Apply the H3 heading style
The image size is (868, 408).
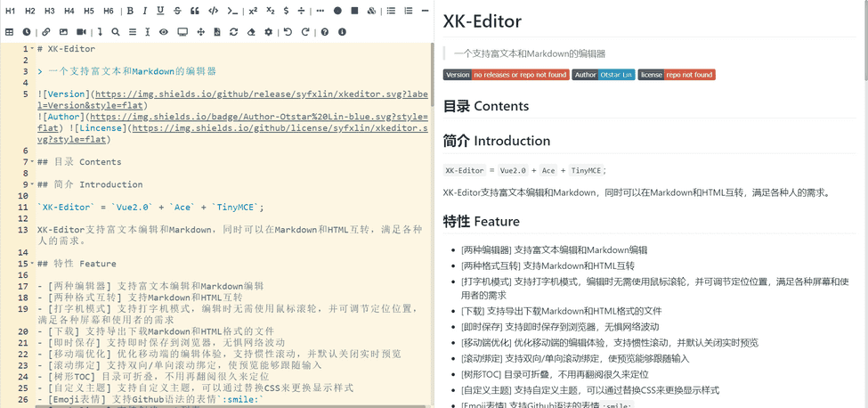pyautogui.click(x=50, y=11)
